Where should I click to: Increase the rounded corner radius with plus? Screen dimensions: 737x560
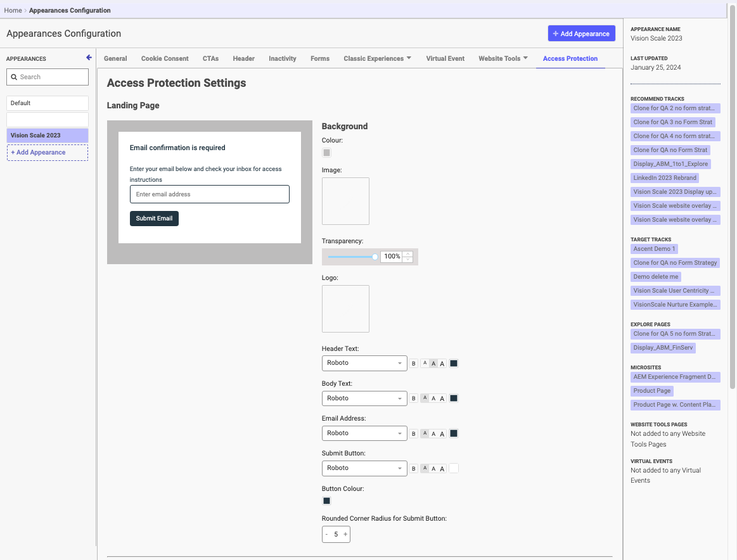345,534
